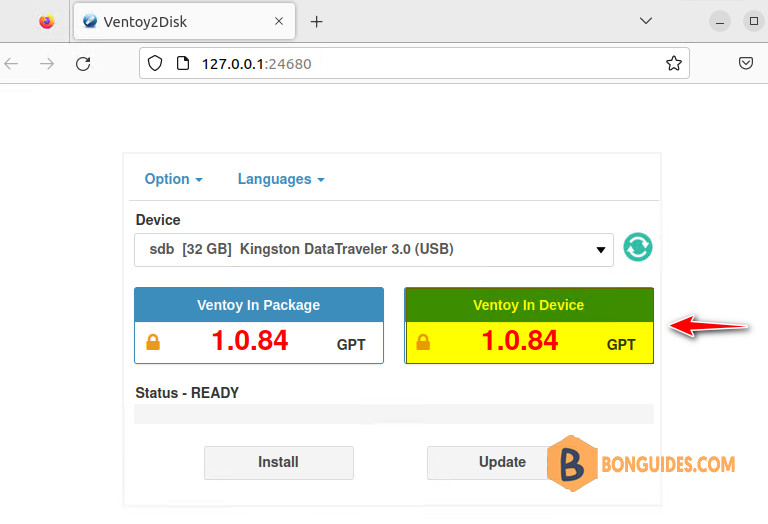Click the status progress bar

[394, 414]
